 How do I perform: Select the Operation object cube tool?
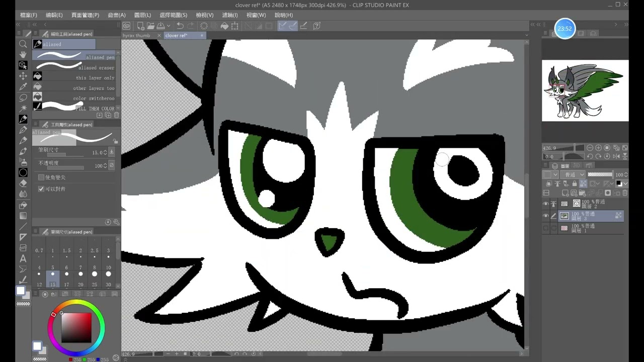pyautogui.click(x=23, y=65)
